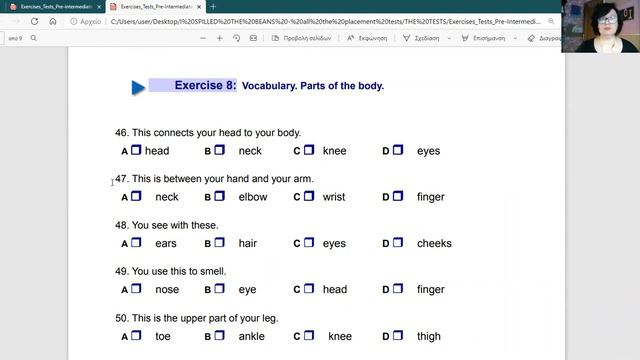Screen dimensions: 640x360
Task: Expand the Σχεδίαση draw options dropdown
Action: [x=449, y=38]
